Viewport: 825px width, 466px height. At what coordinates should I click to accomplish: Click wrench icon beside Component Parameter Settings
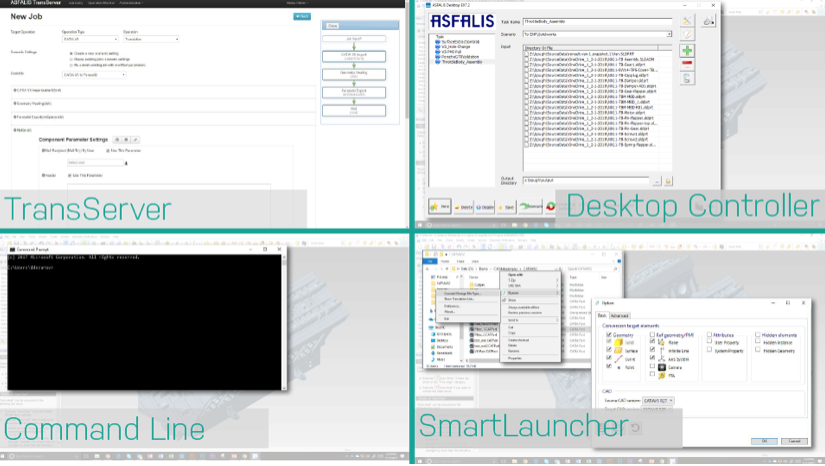click(x=135, y=140)
